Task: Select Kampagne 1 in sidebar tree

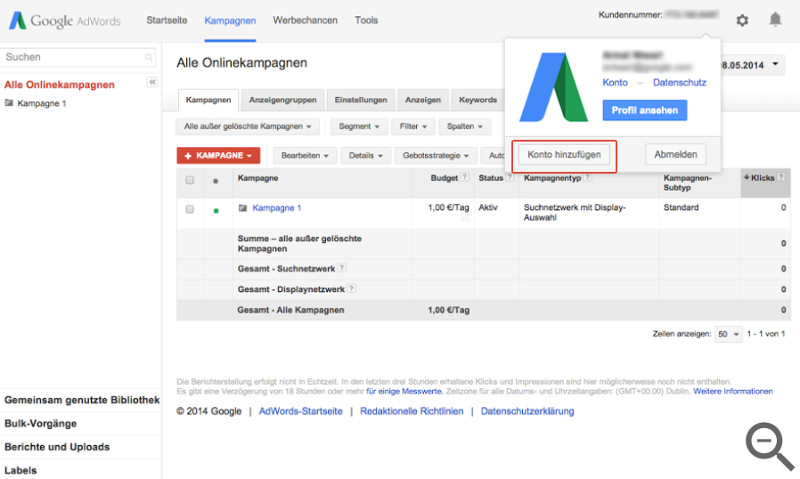Action: pyautogui.click(x=41, y=104)
